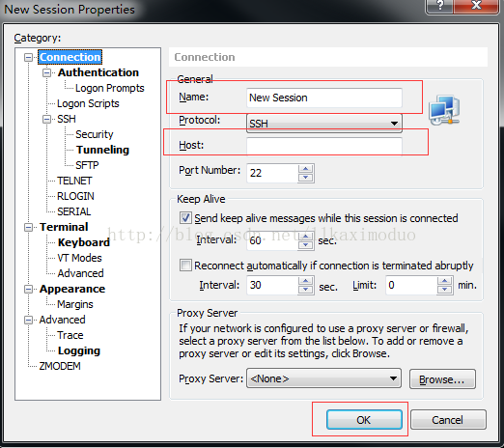Viewport: 504px width, 448px height.
Task: Select RLOGIN category
Action: click(75, 196)
